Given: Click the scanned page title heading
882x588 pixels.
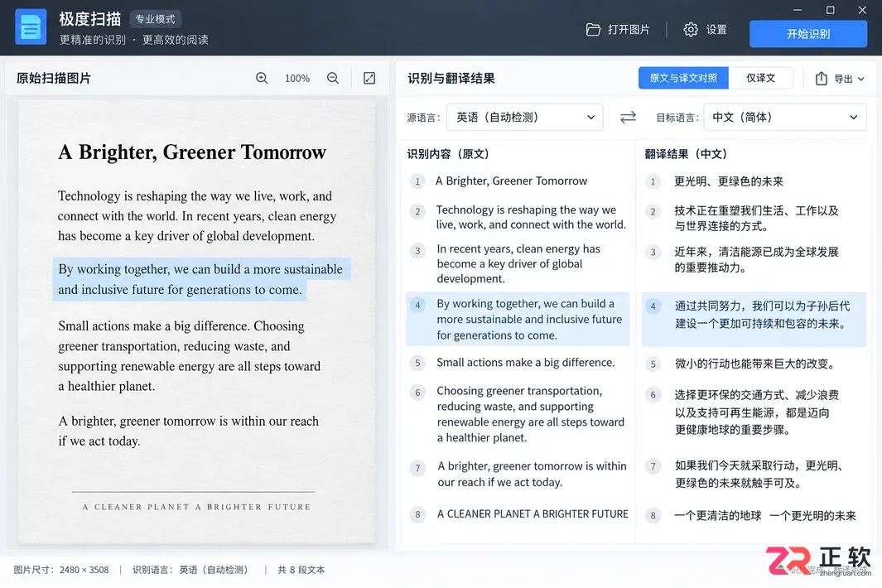Looking at the screenshot, I should point(192,152).
